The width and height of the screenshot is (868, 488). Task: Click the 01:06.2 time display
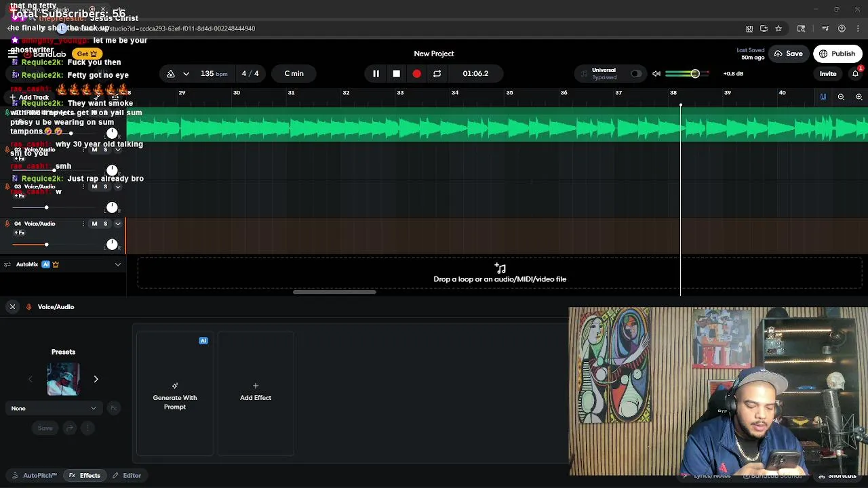click(x=475, y=73)
